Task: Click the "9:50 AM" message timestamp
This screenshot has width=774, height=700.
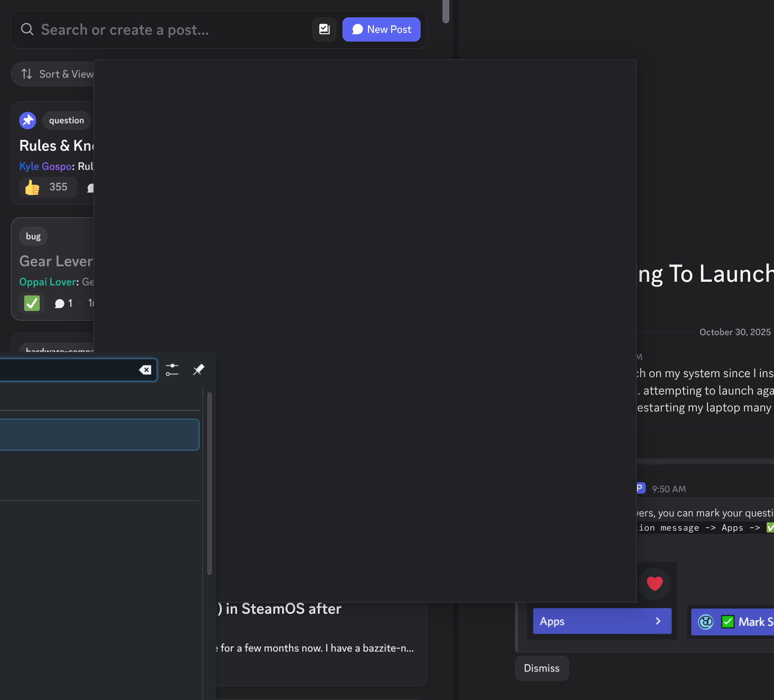Action: click(x=669, y=489)
